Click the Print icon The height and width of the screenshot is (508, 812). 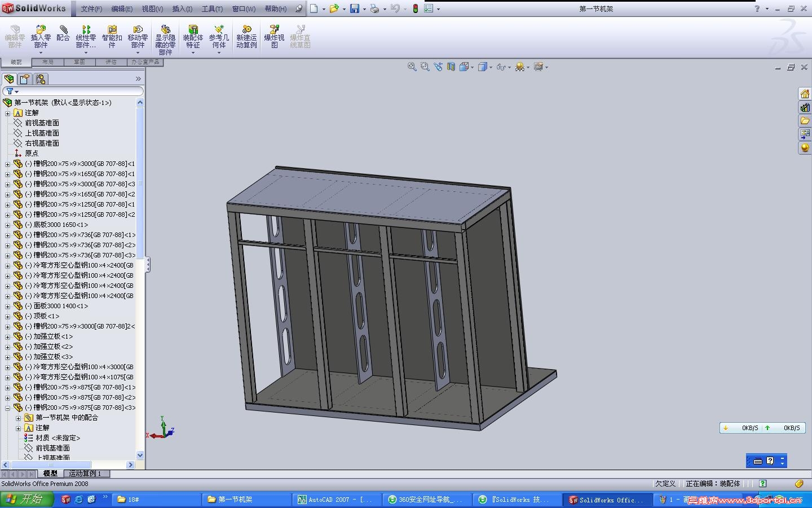(374, 8)
